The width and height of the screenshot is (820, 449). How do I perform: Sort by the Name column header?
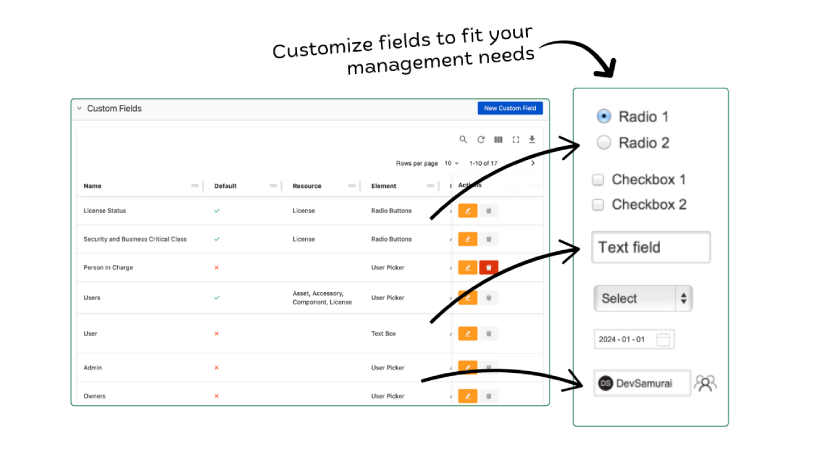tap(93, 186)
